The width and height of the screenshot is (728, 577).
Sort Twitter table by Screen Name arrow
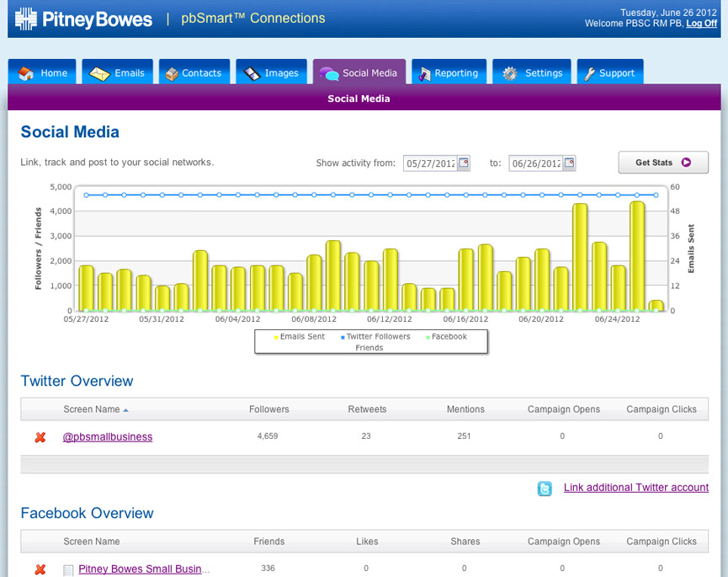pos(125,410)
